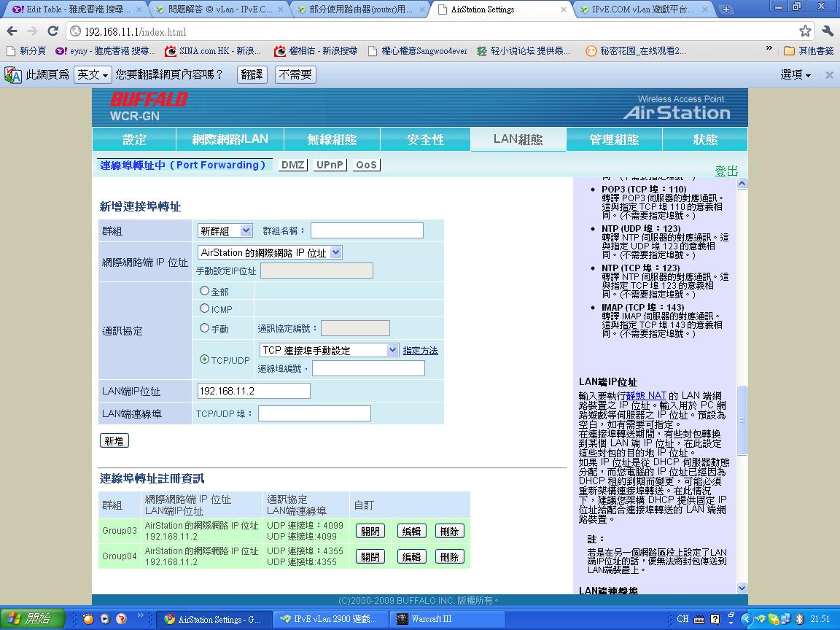The image size is (840, 630).
Task: Click the LAN端IP位址 field showing 192.168.11.2
Action: pos(254,391)
